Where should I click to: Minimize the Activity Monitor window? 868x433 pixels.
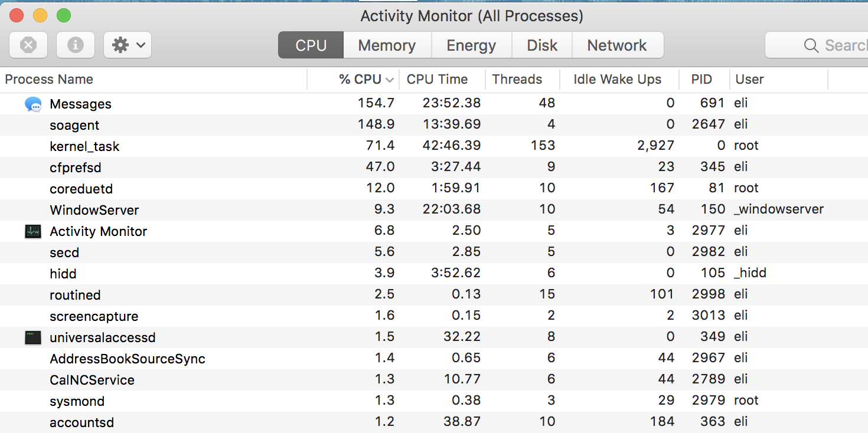point(40,16)
